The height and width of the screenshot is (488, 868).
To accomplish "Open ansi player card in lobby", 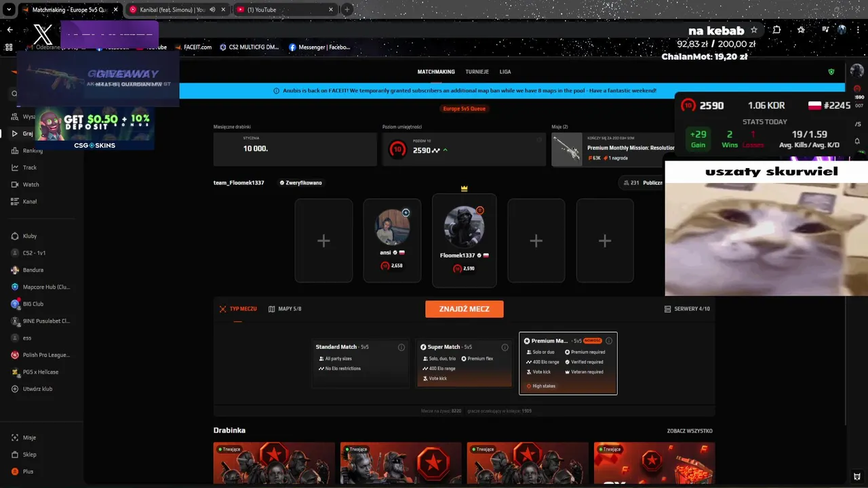I will click(x=392, y=241).
